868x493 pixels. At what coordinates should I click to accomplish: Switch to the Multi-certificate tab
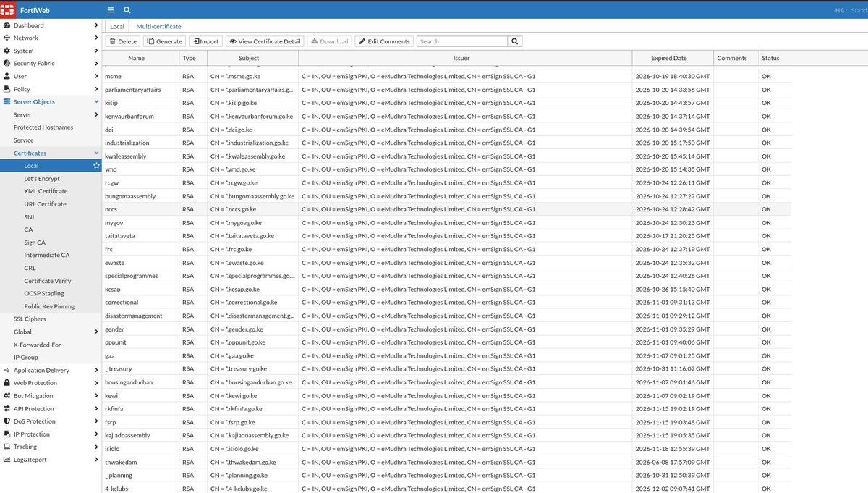click(158, 26)
